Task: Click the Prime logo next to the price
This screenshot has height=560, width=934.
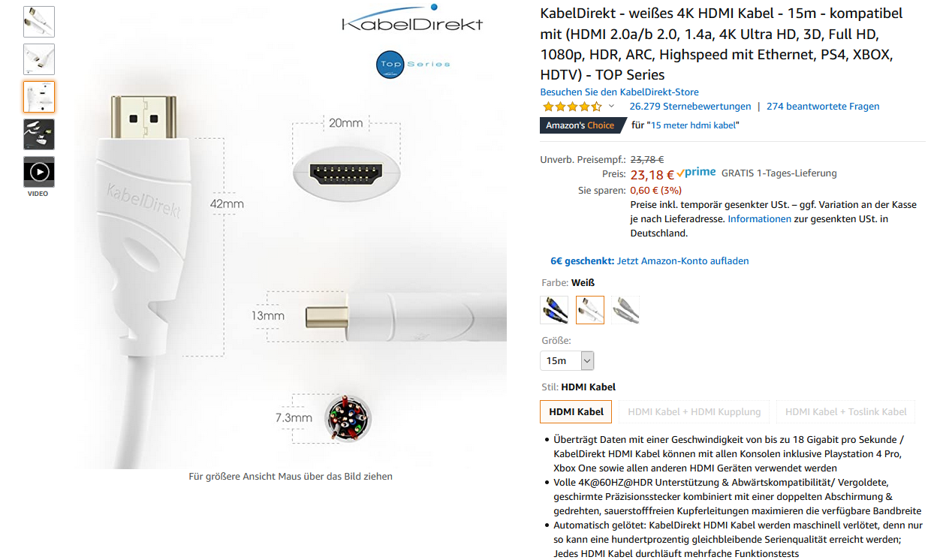Action: tap(696, 172)
